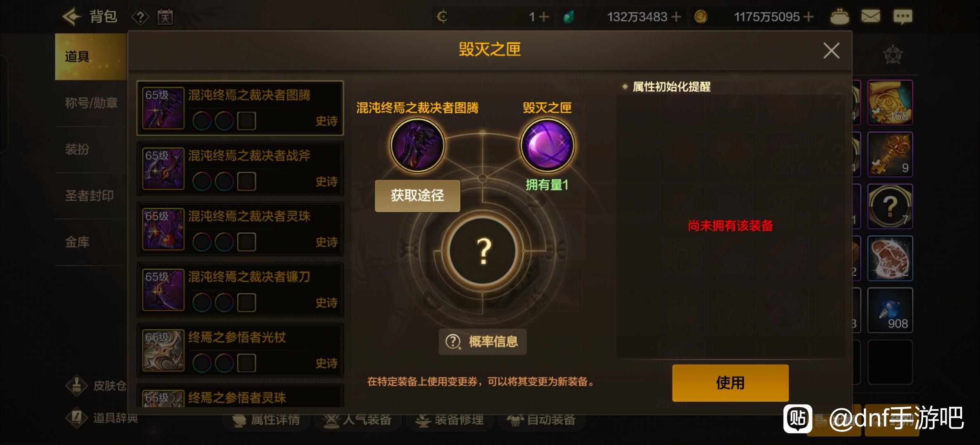
Task: Click the golden key inventory item
Action: click(x=890, y=155)
